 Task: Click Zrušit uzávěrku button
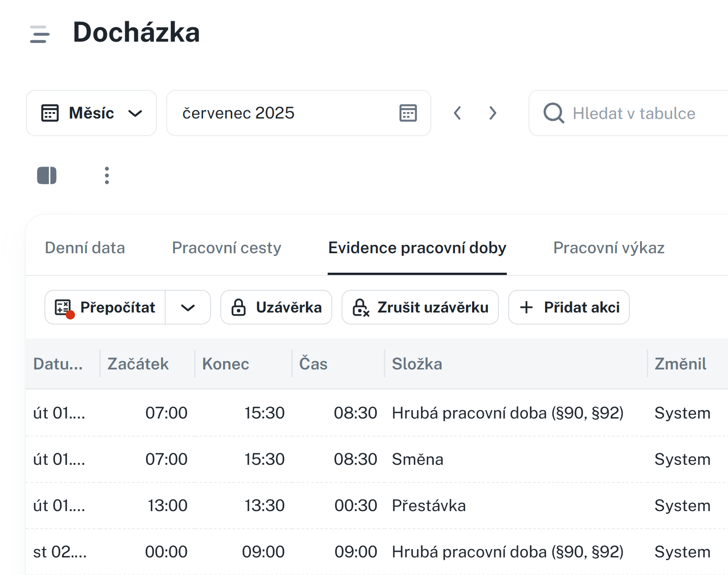pos(420,307)
